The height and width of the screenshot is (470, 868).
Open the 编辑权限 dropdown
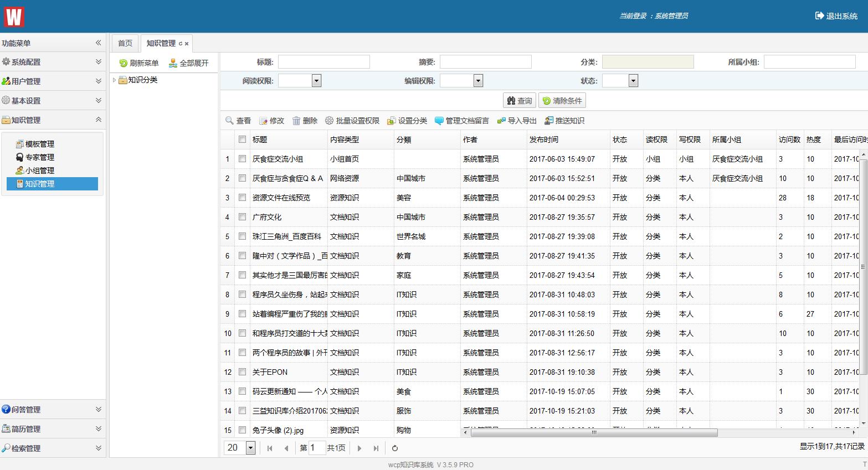(478, 81)
